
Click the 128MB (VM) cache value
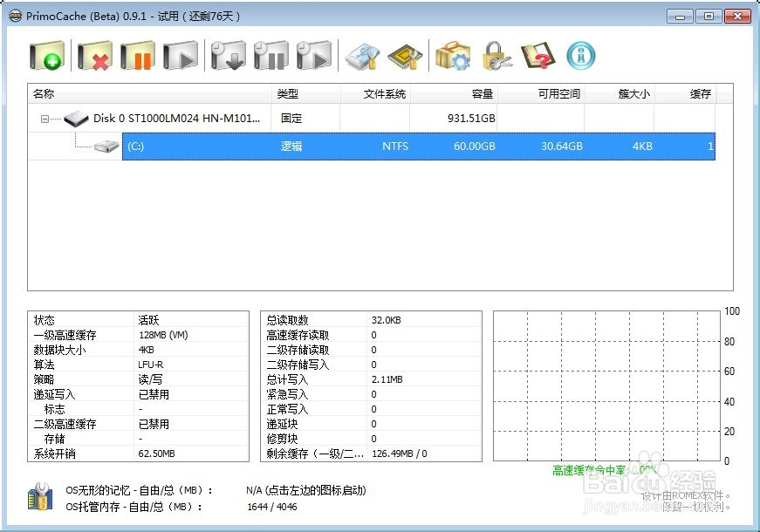coord(163,335)
